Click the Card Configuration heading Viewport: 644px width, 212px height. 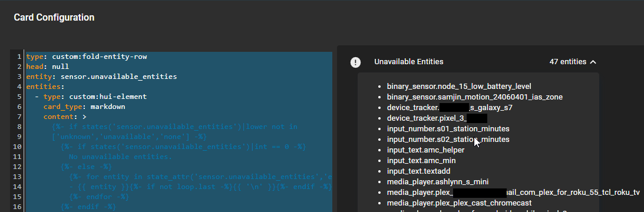click(54, 17)
